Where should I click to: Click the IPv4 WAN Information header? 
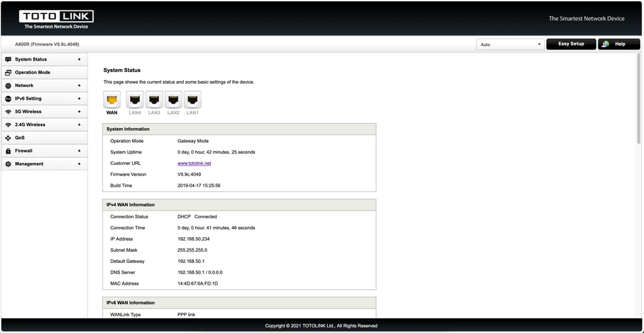pyautogui.click(x=239, y=204)
